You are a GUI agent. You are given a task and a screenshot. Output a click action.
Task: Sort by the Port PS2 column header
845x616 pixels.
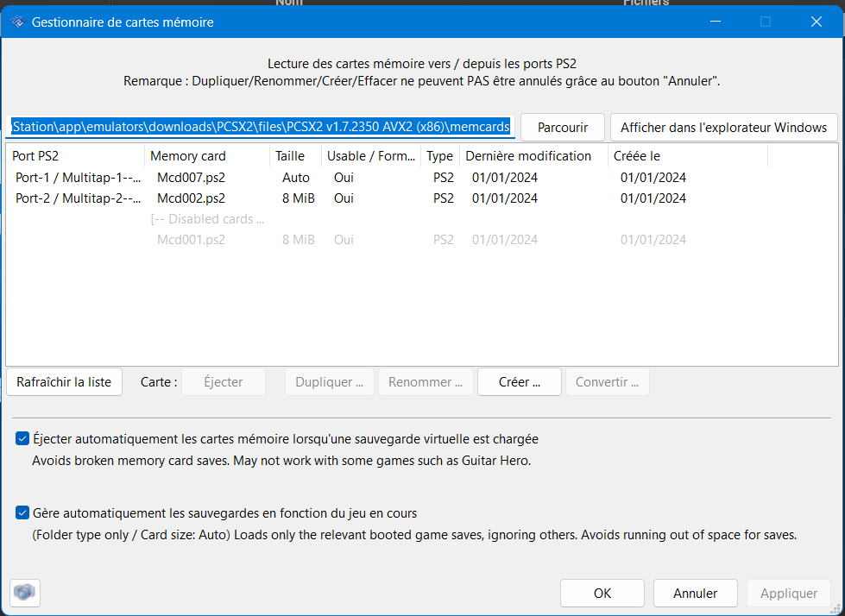click(x=74, y=156)
